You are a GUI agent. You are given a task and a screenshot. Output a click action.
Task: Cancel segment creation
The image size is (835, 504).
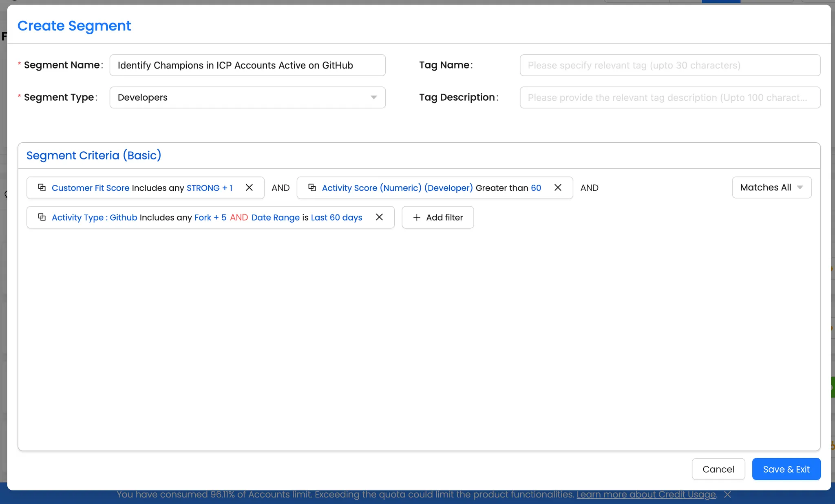(x=718, y=469)
